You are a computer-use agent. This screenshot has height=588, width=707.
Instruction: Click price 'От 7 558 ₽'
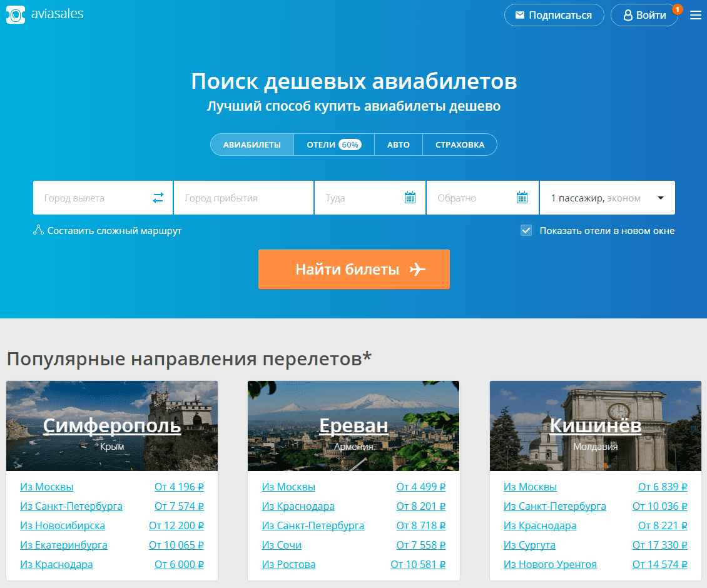[420, 545]
